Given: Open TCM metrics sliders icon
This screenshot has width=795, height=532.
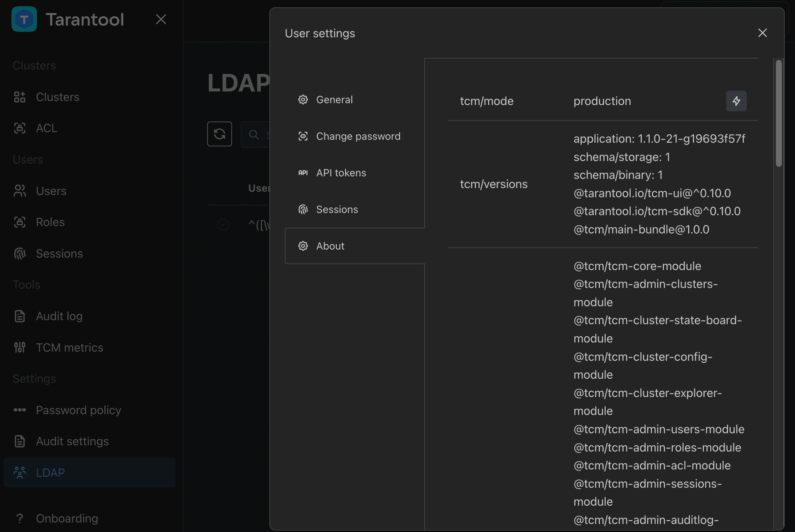Looking at the screenshot, I should (20, 347).
